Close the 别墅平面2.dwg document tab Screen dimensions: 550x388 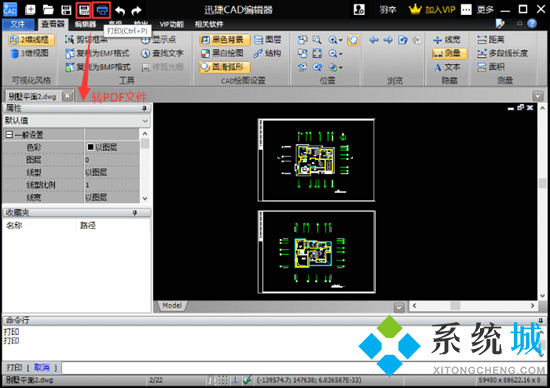[x=67, y=96]
